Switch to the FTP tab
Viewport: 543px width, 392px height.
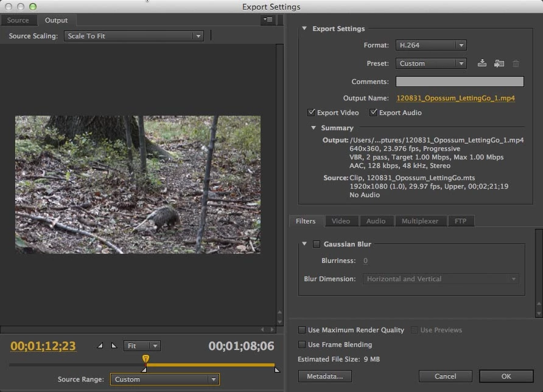point(460,221)
